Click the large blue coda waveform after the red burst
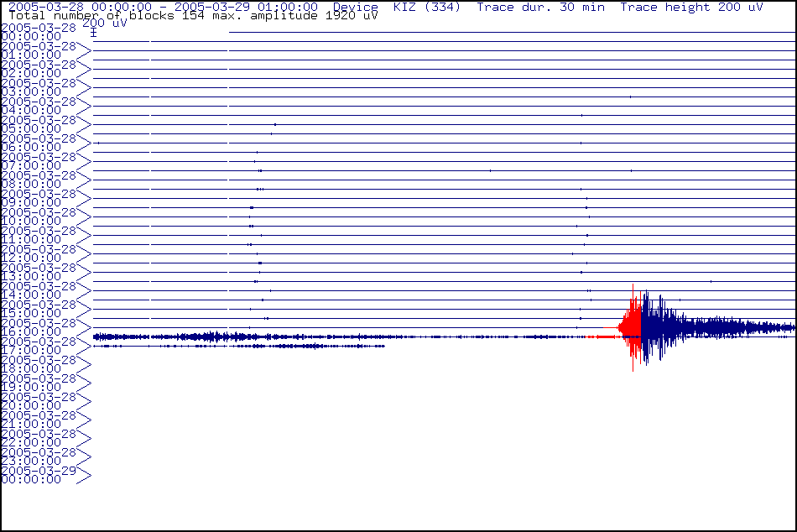The width and height of the screenshot is (797, 532). point(716,327)
